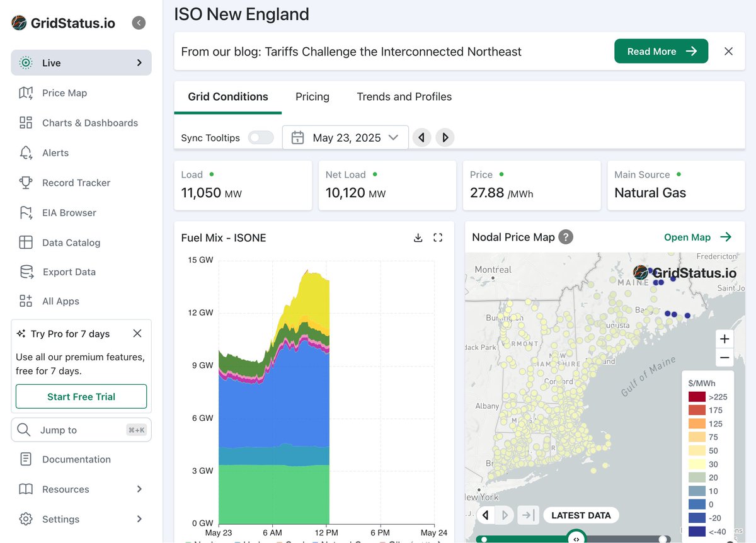This screenshot has width=756, height=543.
Task: Click the Export Data database icon
Action: coord(26,272)
